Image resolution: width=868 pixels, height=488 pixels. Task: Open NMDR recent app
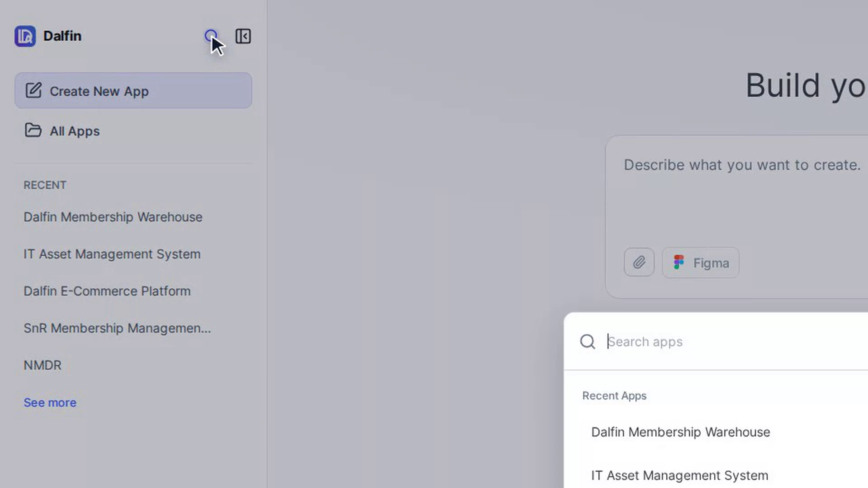click(42, 365)
